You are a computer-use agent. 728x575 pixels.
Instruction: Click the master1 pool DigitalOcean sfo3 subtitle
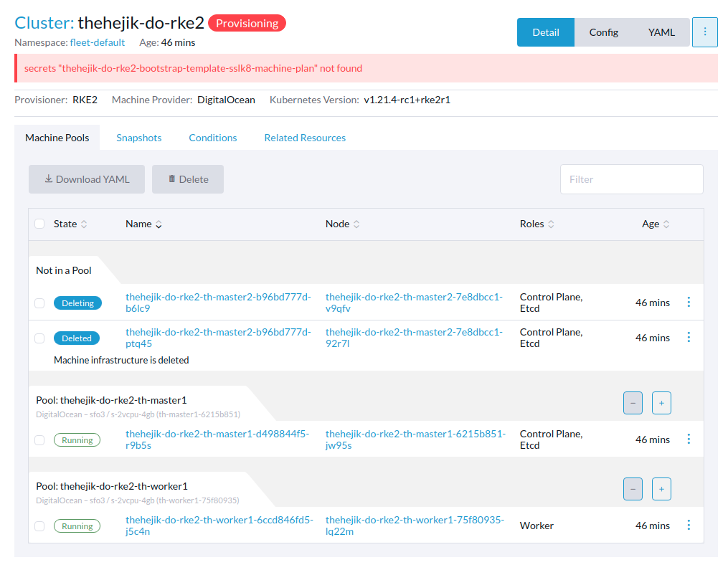coord(138,414)
